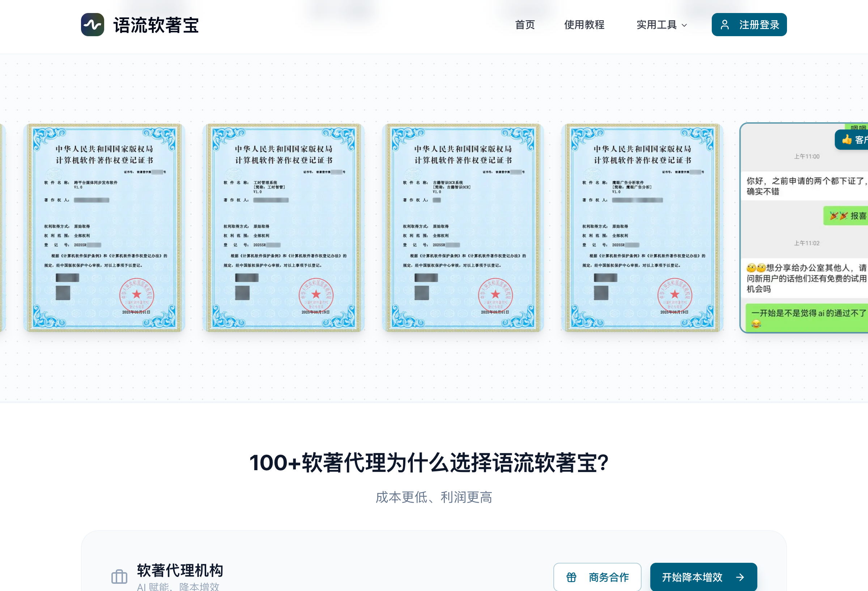Collapse the 实用工具 tools menu
This screenshot has width=868, height=591.
tap(661, 25)
